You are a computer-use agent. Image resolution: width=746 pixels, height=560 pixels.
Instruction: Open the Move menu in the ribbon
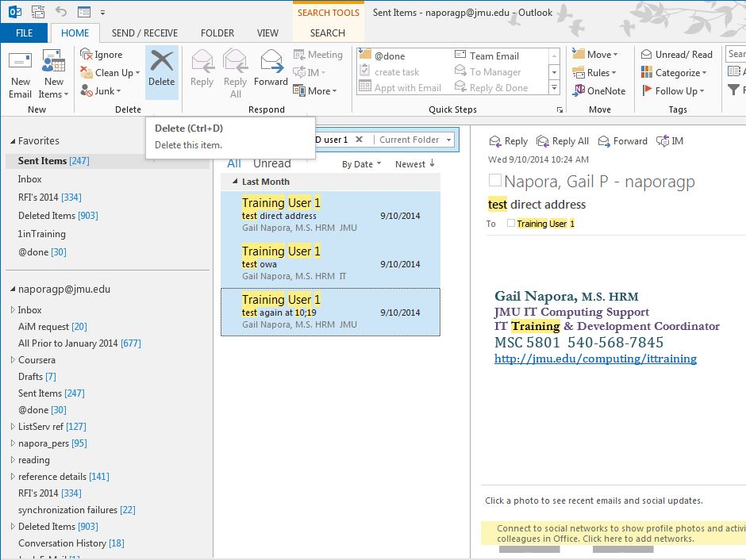coord(594,55)
